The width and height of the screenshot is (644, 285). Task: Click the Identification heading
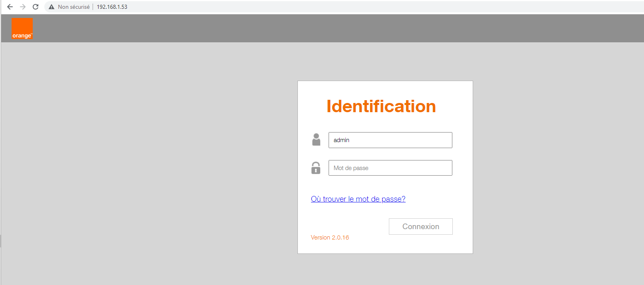(x=381, y=107)
